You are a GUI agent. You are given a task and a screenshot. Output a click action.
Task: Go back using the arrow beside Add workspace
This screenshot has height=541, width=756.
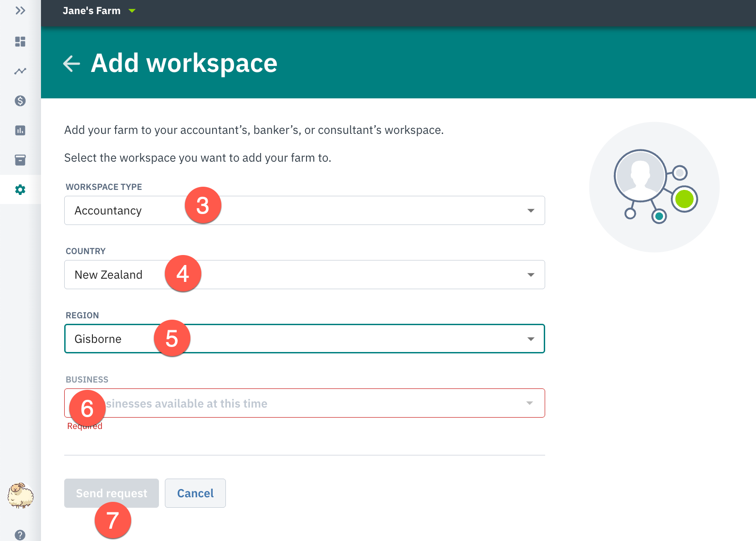pyautogui.click(x=72, y=63)
